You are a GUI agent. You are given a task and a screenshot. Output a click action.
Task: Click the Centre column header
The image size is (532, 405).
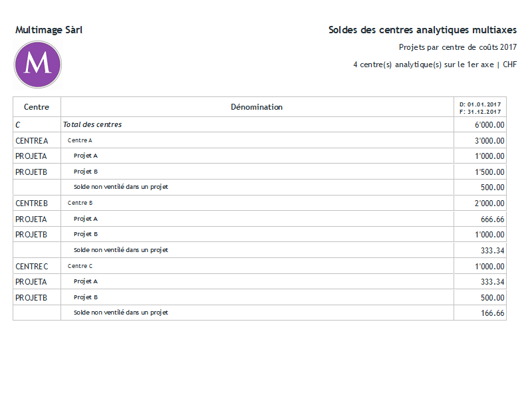37,107
